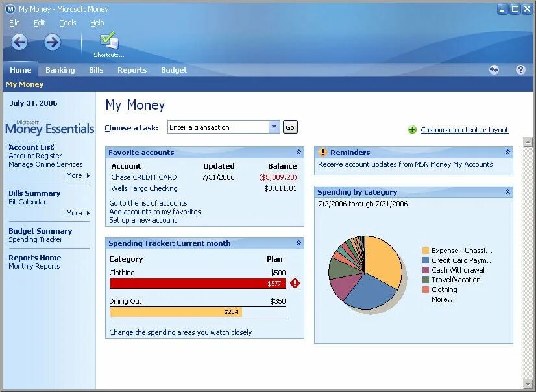Click the Clothing legend swatch

(x=426, y=289)
